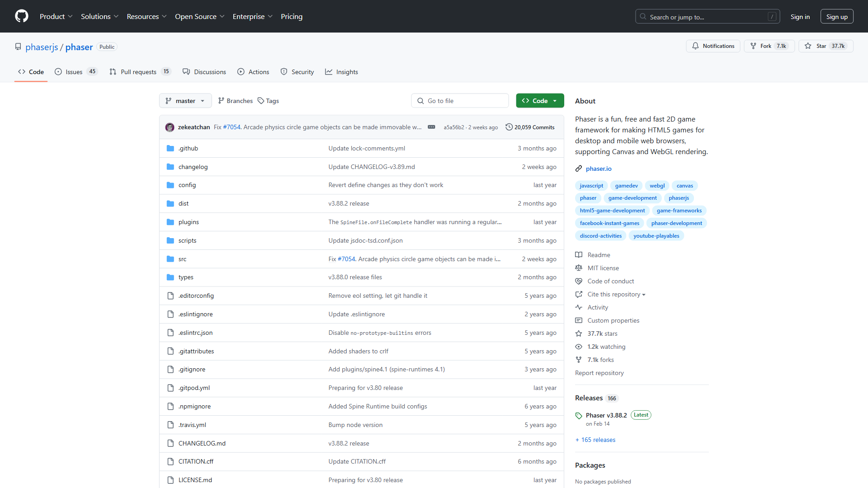This screenshot has height=488, width=868.
Task: Click the GitHub logo icon
Action: (21, 16)
